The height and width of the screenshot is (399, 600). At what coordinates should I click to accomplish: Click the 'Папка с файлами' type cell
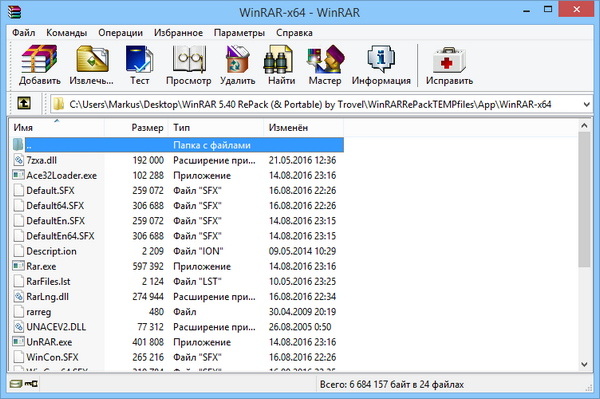pos(212,145)
